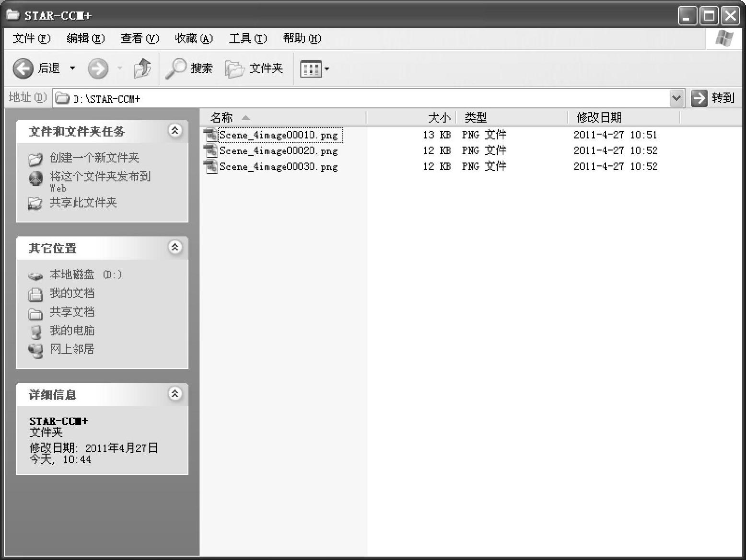The image size is (746, 560).
Task: Open the Search (搜索) toolbar button
Action: click(188, 69)
